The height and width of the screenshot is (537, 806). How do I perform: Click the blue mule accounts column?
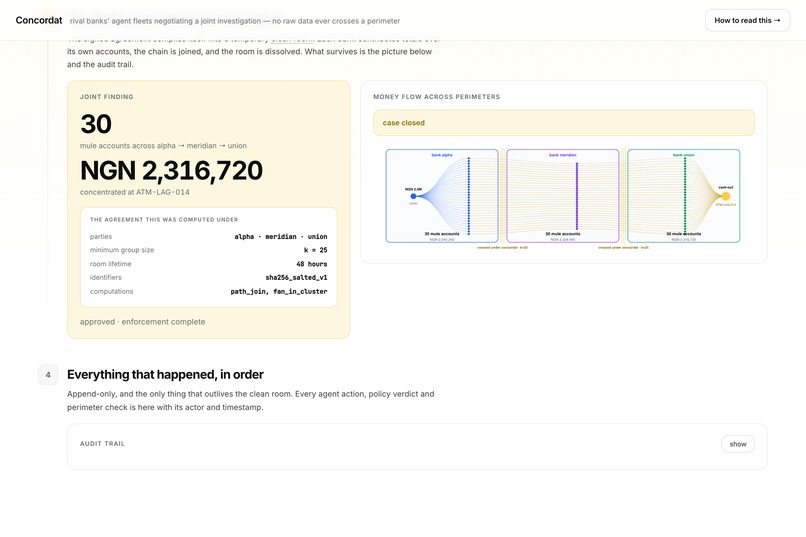coord(468,196)
